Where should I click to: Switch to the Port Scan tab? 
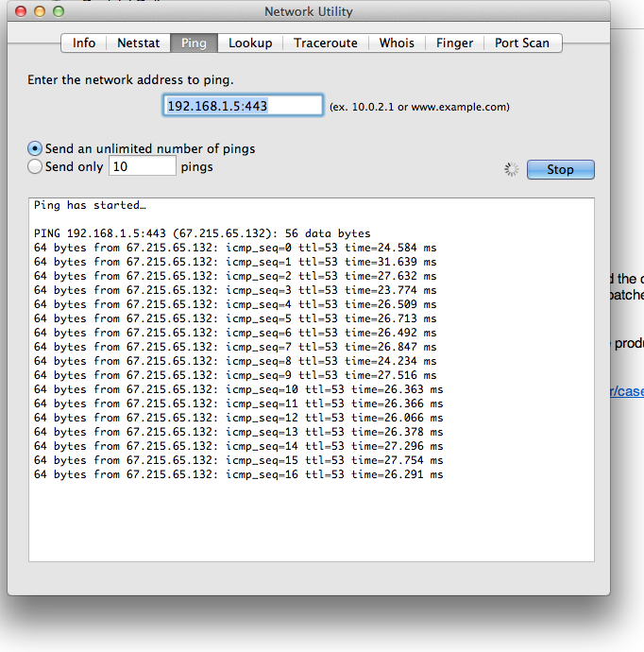[x=522, y=43]
